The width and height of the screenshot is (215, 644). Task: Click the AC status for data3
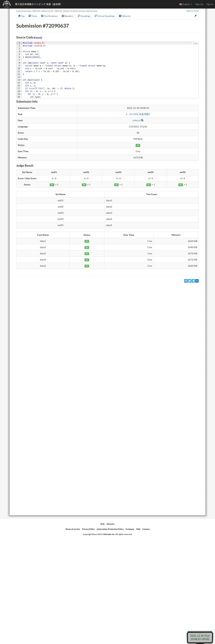point(87,254)
